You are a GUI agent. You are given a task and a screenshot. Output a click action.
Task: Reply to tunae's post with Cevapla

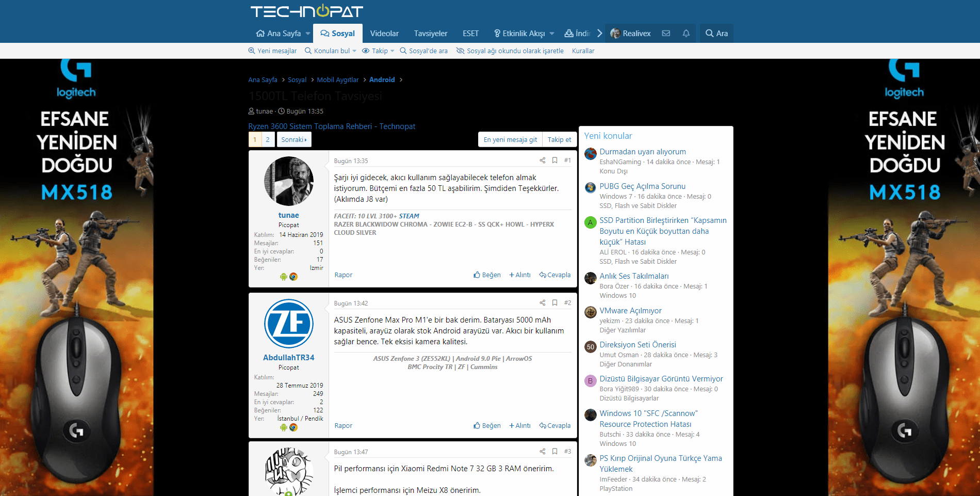(x=555, y=275)
